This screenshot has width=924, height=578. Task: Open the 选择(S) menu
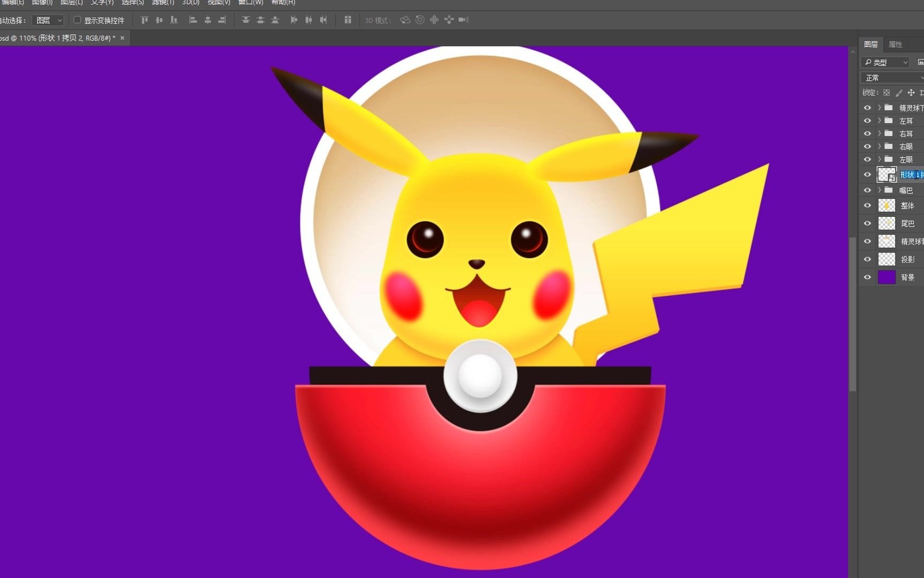pos(133,3)
